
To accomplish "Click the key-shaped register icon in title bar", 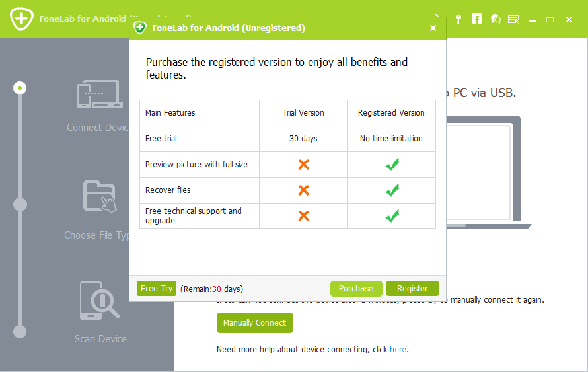I will 458,19.
